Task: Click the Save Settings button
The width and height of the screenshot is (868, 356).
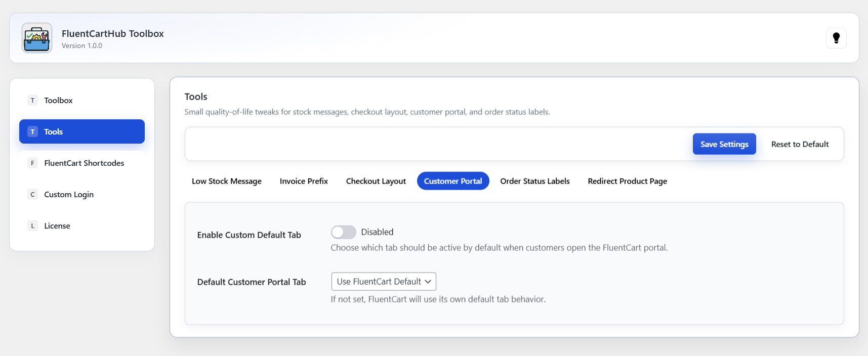Action: tap(724, 144)
